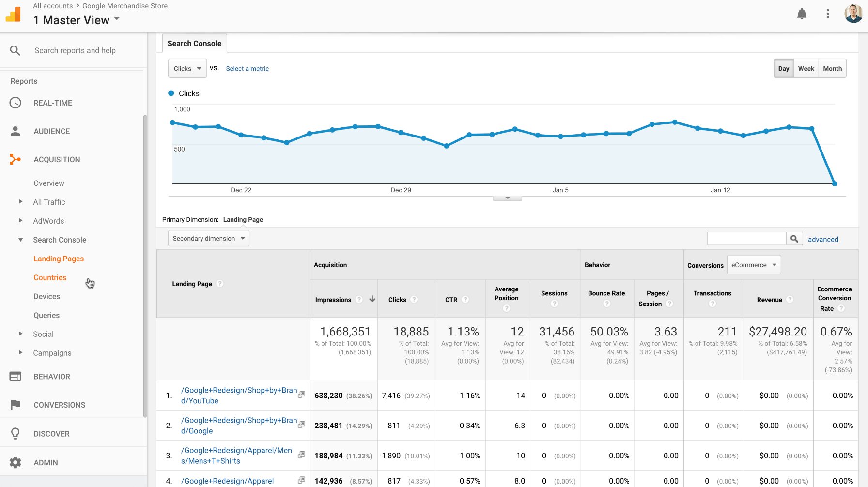Expand the Social section
This screenshot has width=868, height=487.
(20, 334)
